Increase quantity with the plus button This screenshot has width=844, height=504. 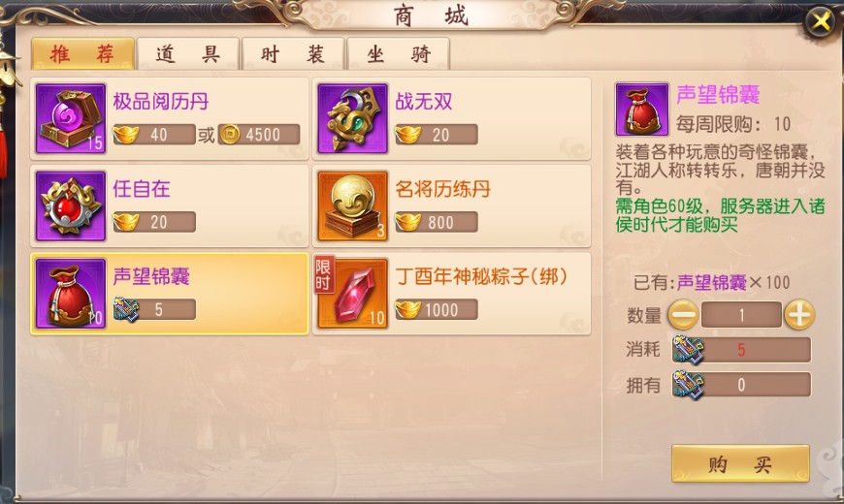click(799, 315)
